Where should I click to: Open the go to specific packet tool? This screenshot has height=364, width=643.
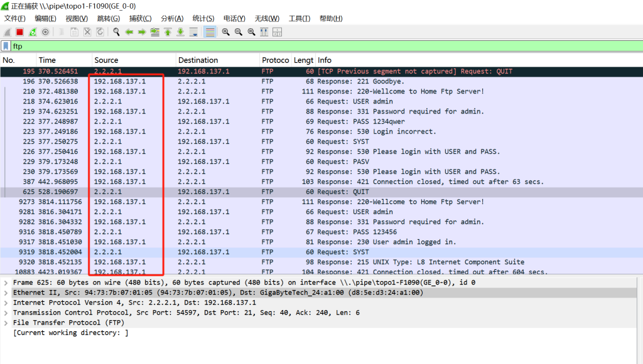(155, 32)
